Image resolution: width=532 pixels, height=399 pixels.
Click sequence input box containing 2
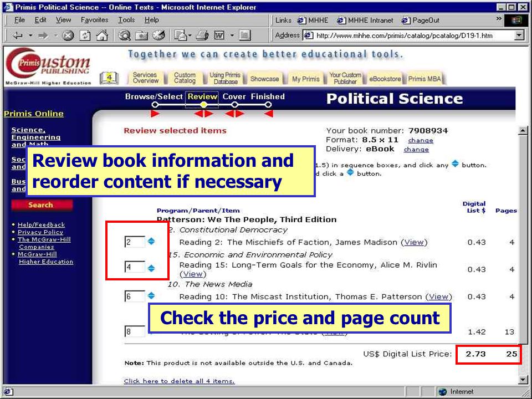tap(135, 242)
